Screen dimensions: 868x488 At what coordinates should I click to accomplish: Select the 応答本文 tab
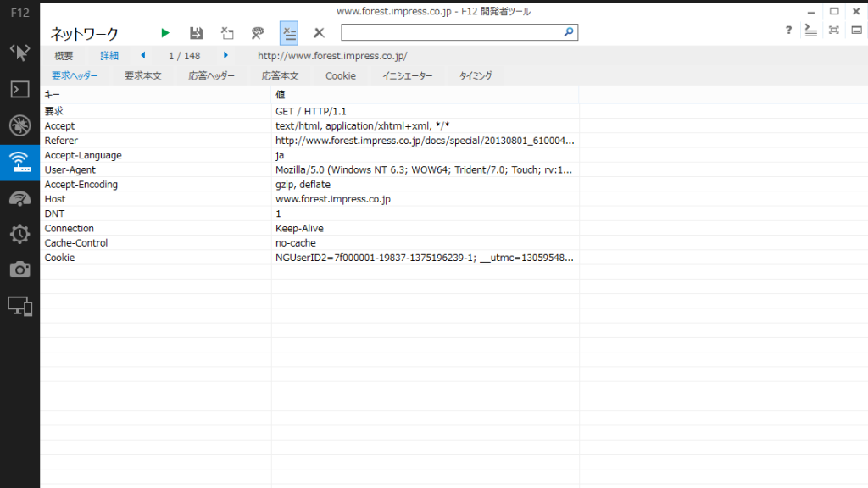click(x=280, y=75)
